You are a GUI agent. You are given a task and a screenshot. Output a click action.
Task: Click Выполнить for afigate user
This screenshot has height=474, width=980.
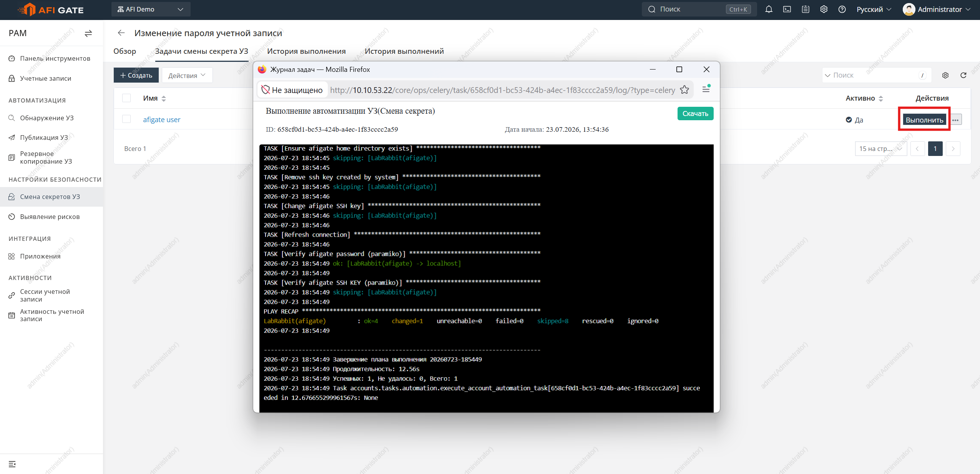924,120
